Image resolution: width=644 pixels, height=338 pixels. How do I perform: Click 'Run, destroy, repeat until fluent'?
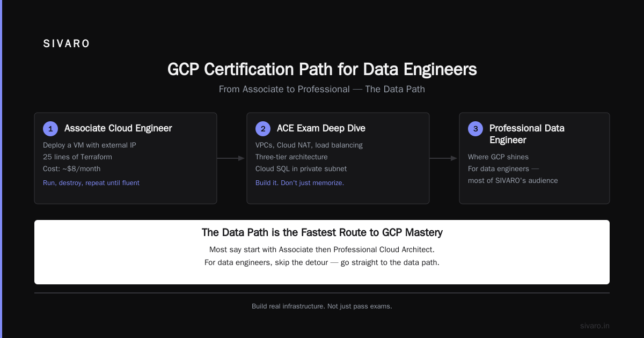pyautogui.click(x=91, y=183)
